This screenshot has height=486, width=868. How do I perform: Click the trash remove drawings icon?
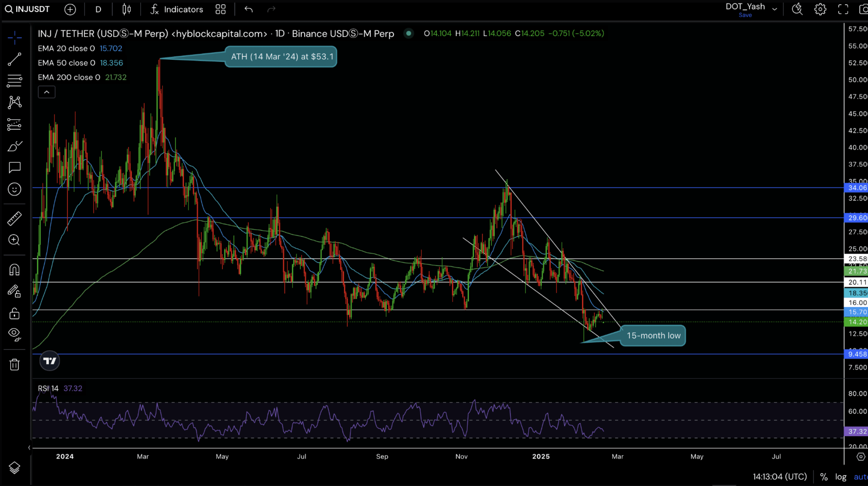click(14, 365)
